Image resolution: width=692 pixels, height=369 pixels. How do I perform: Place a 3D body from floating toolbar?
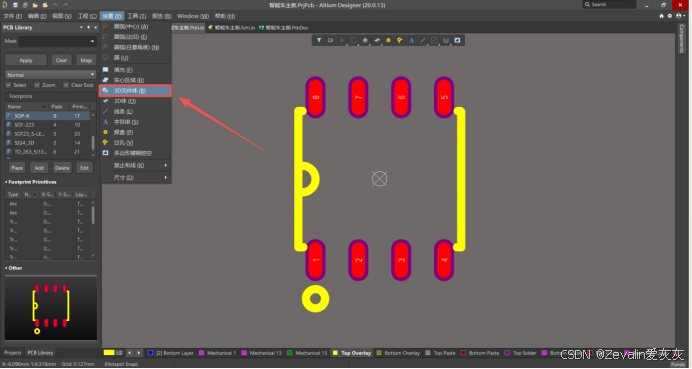coord(377,40)
